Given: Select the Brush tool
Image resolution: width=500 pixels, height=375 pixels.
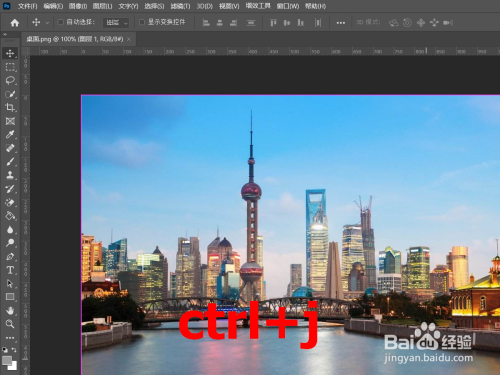Looking at the screenshot, I should point(10,162).
